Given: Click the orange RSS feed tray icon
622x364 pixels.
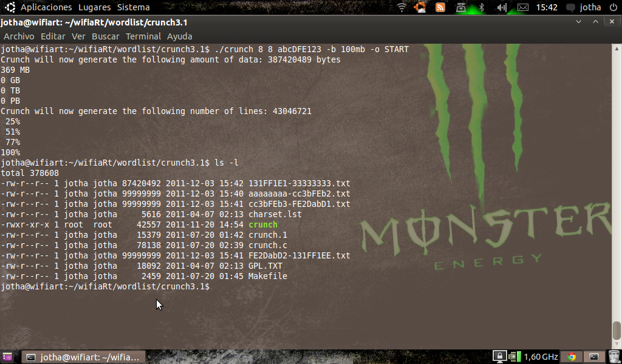Looking at the screenshot, I should pyautogui.click(x=440, y=7).
